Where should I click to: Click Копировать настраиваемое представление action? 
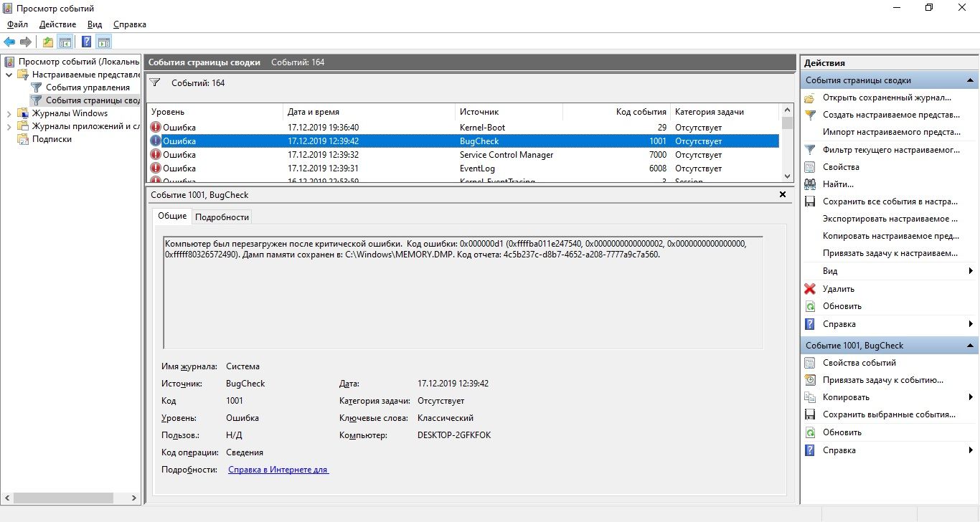891,236
